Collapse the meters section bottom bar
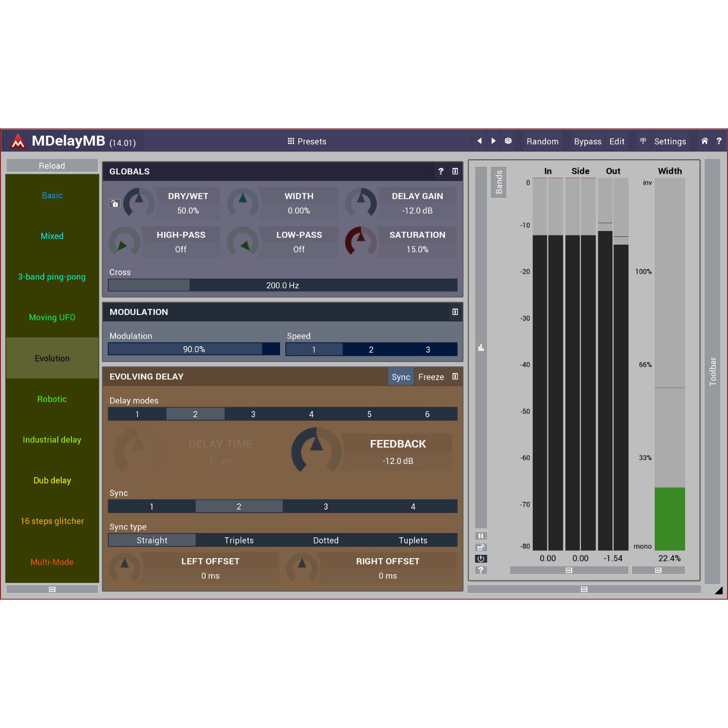This screenshot has height=728, width=728. click(x=584, y=589)
